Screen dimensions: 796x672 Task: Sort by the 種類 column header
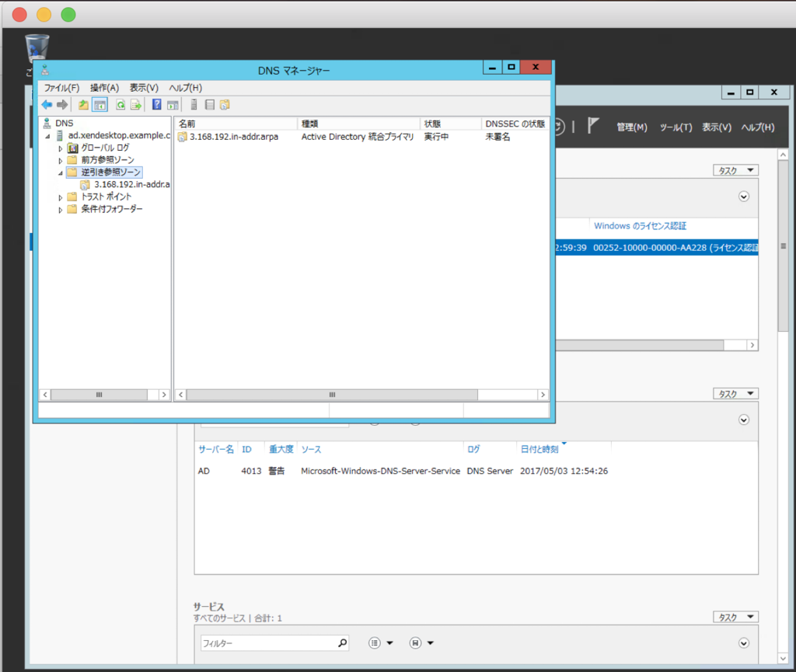point(358,124)
